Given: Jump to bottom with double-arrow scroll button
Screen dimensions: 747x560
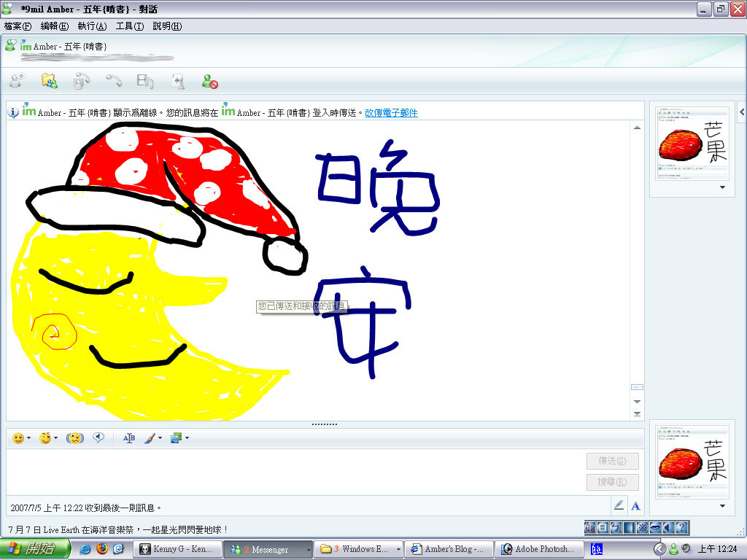Looking at the screenshot, I should [x=637, y=414].
